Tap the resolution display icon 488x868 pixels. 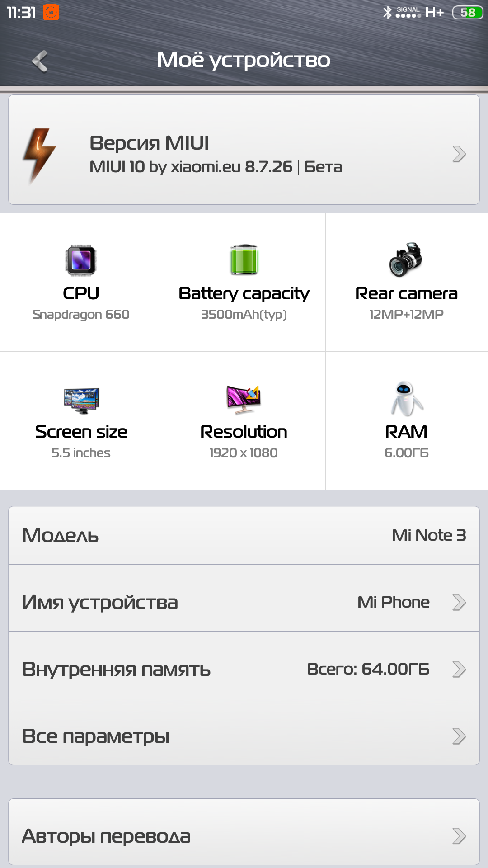point(244,400)
